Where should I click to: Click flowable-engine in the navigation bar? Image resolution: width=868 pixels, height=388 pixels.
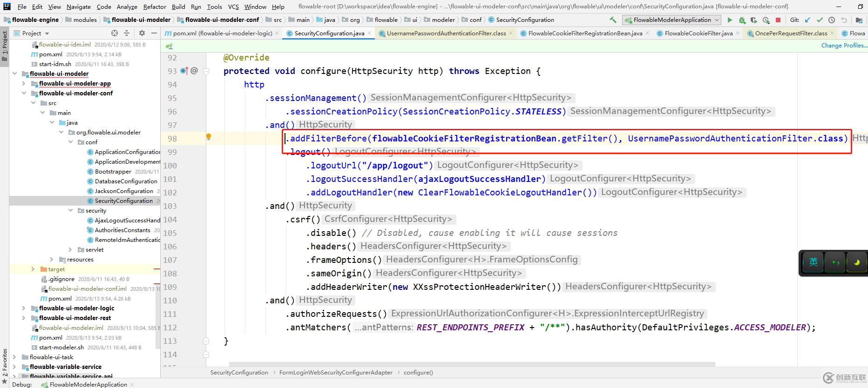(x=35, y=20)
